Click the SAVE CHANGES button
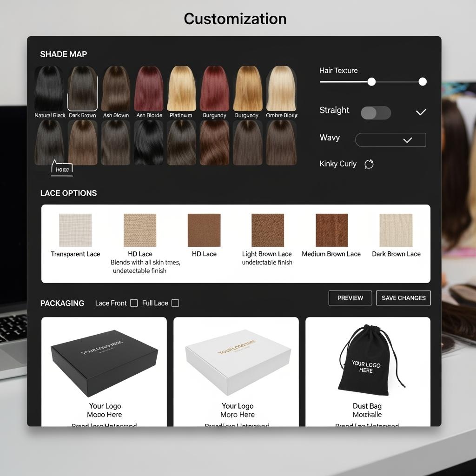The width and height of the screenshot is (476, 476). (x=403, y=298)
